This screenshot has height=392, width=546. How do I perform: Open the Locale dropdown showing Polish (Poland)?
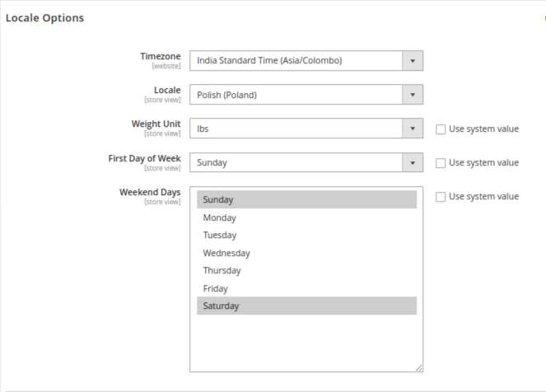click(x=306, y=95)
